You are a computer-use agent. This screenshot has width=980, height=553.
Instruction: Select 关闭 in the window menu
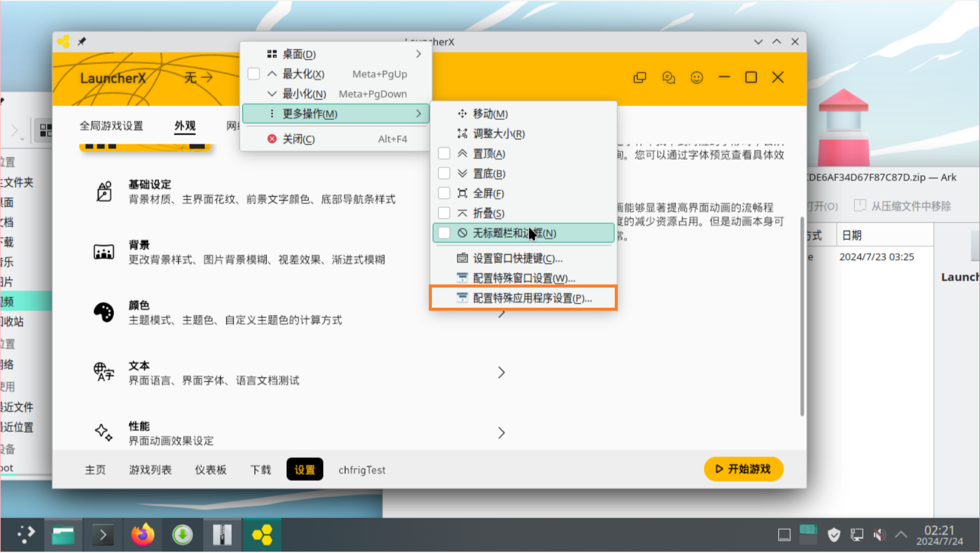point(336,139)
